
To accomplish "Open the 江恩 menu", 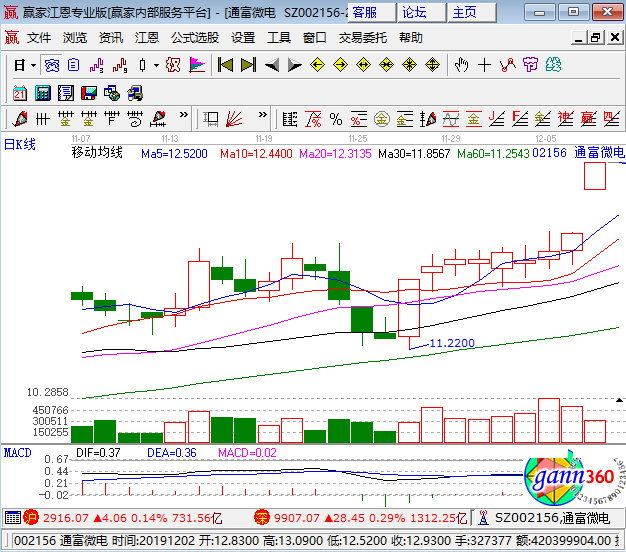I will (x=147, y=38).
